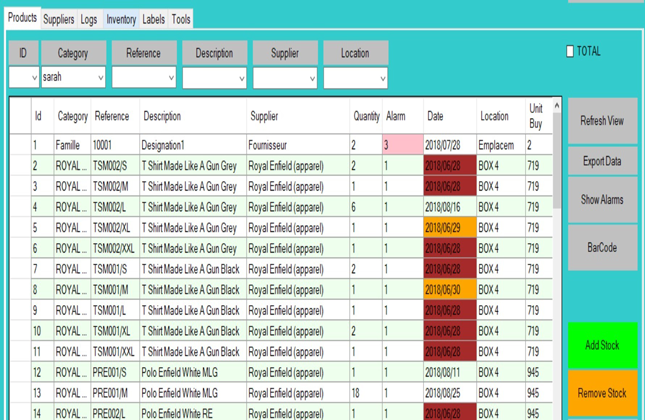The width and height of the screenshot is (645, 420).
Task: Expand the ID filter dropdown
Action: click(24, 77)
